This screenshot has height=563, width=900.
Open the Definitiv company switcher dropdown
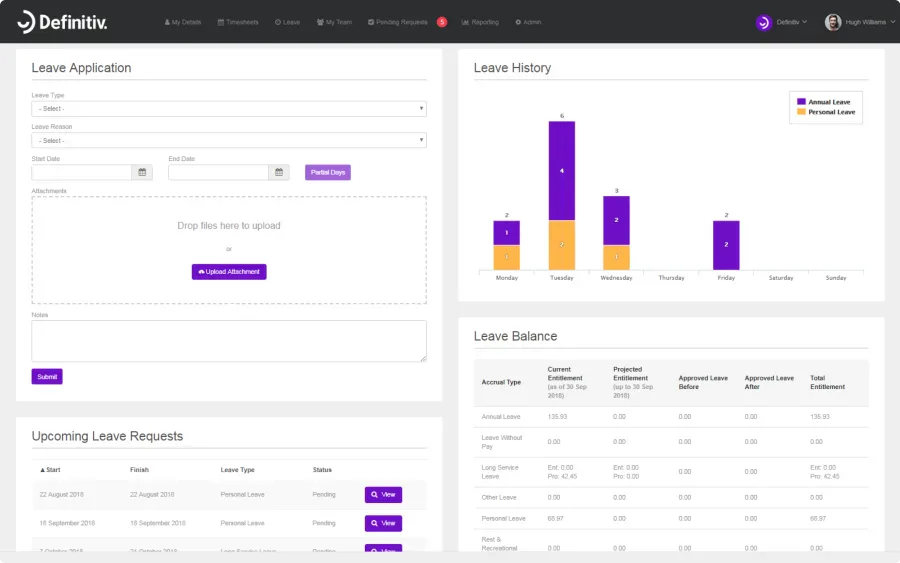click(792, 22)
